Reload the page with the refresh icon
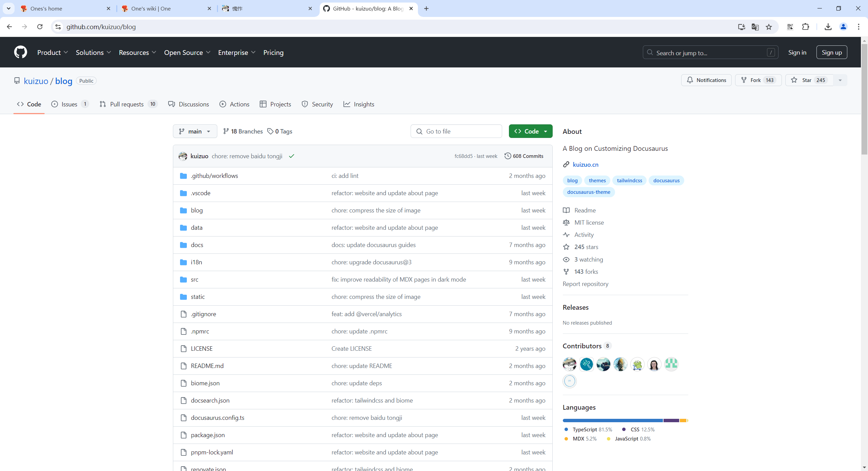This screenshot has width=868, height=471. coord(40,27)
